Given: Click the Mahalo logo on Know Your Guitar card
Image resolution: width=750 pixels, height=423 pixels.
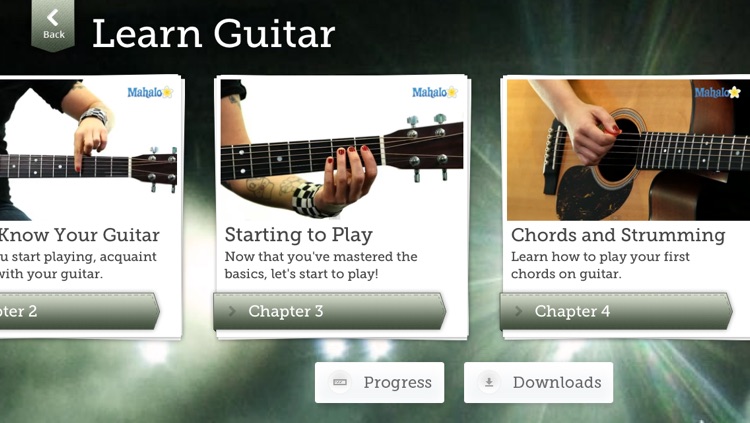Looking at the screenshot, I should coord(150,92).
